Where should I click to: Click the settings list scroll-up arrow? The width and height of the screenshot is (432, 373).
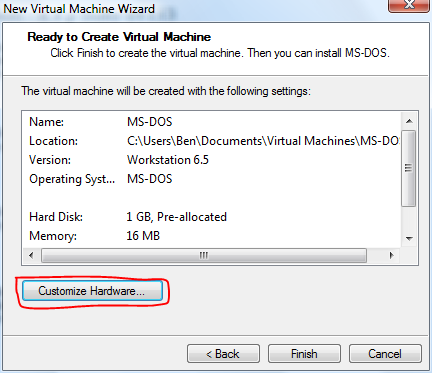coord(409,121)
